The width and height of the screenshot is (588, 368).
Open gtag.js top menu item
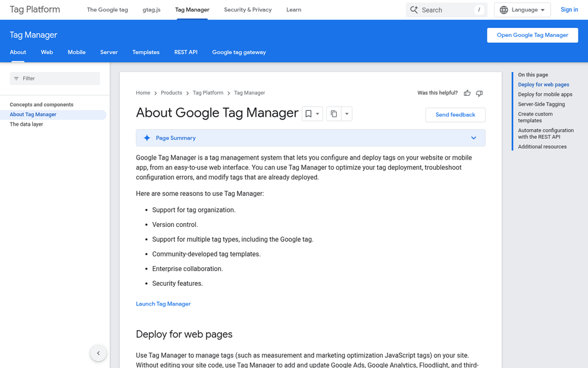[x=152, y=10]
